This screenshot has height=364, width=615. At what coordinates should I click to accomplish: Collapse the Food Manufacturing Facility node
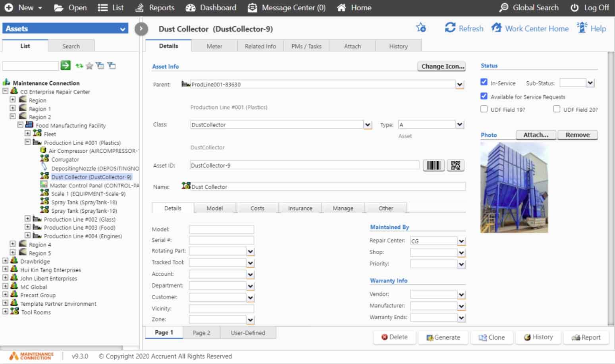20,125
